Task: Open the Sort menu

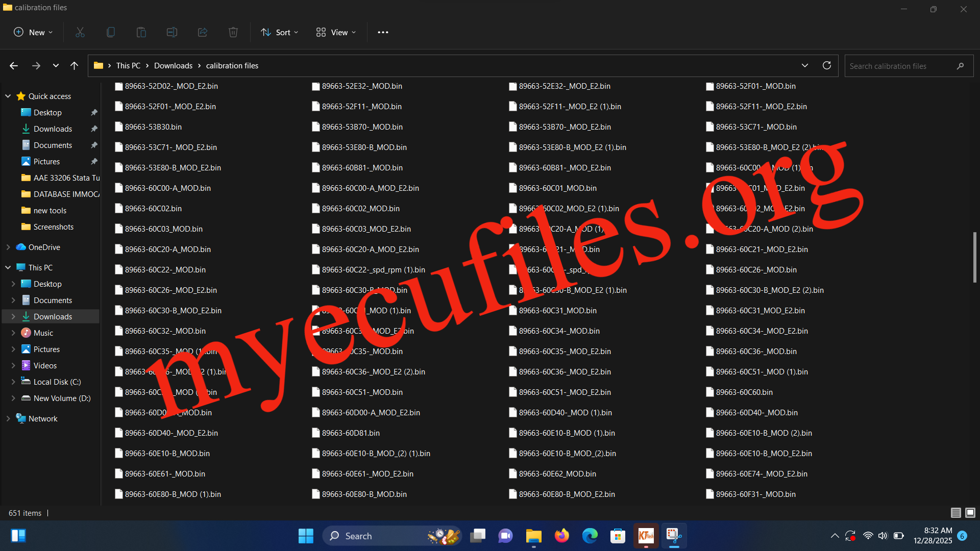Action: click(280, 32)
